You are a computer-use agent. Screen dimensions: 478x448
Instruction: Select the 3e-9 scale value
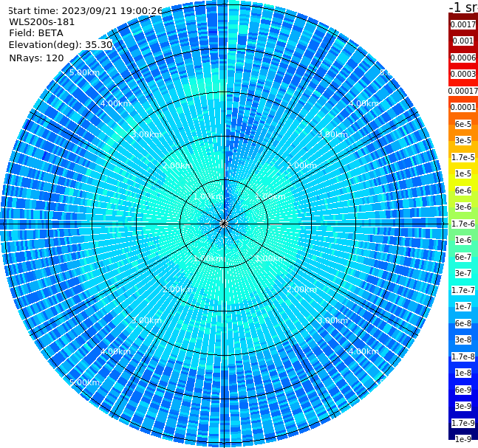coord(462,406)
